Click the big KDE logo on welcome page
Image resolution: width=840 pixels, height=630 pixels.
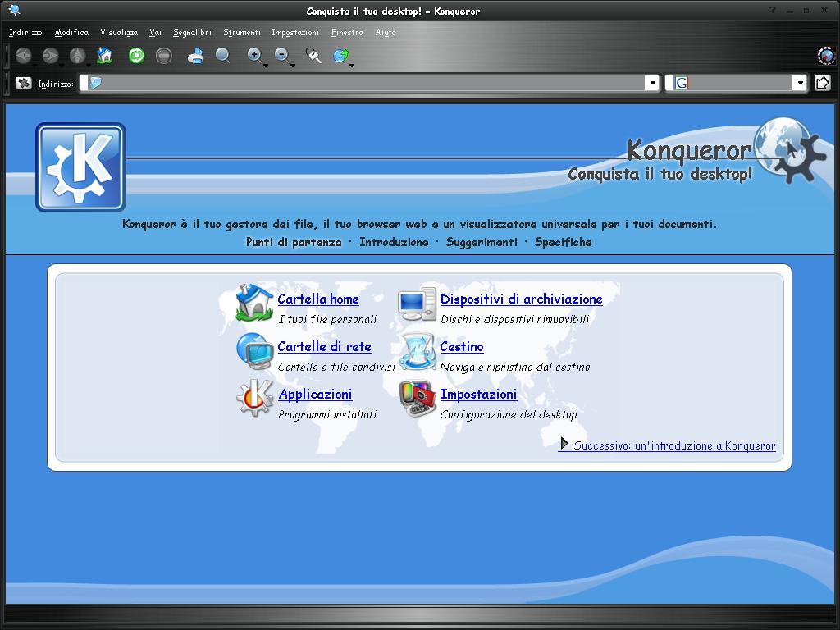[80, 167]
